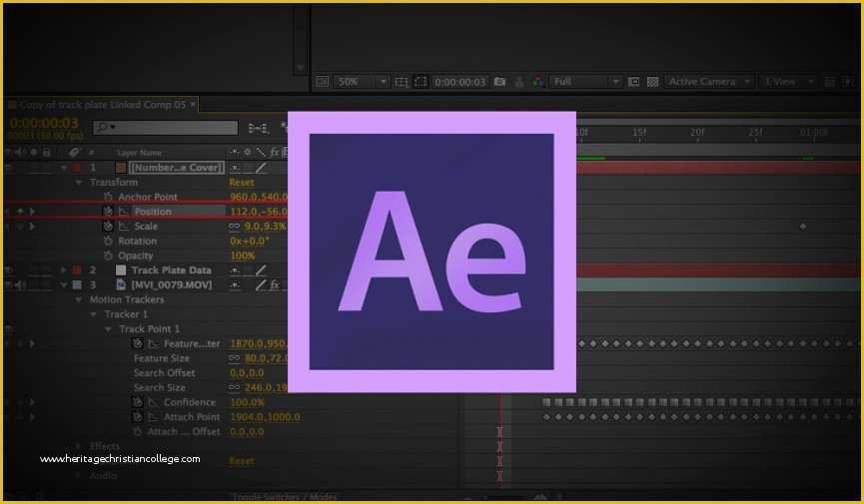Click MVI_0079.MOV label color swatch
This screenshot has width=864, height=504.
[77, 284]
